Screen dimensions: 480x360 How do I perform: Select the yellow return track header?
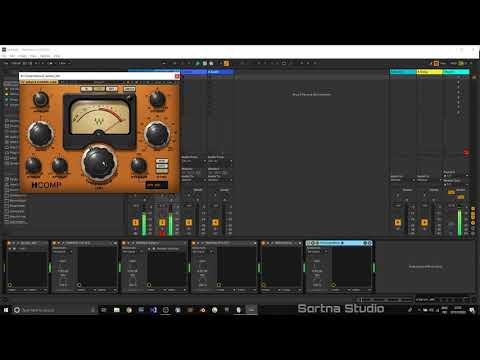(x=429, y=72)
